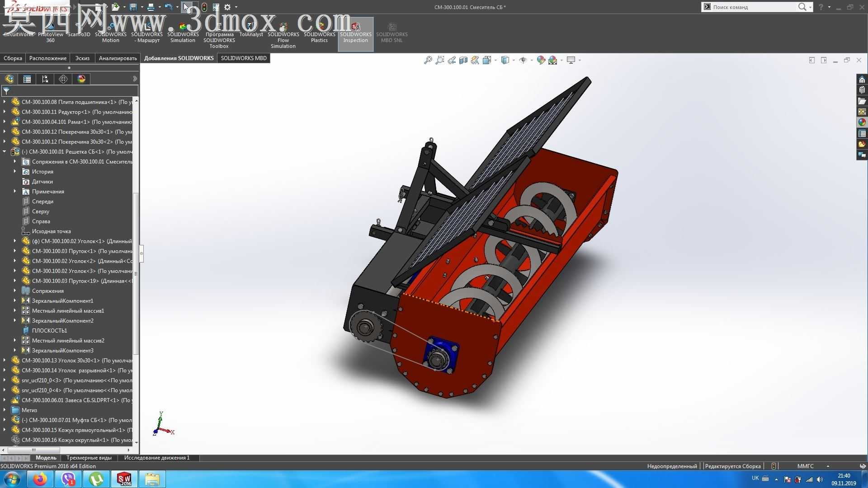Viewport: 868px width, 488px height.
Task: Open the unit system ММГС dropdown arrow
Action: point(828,466)
